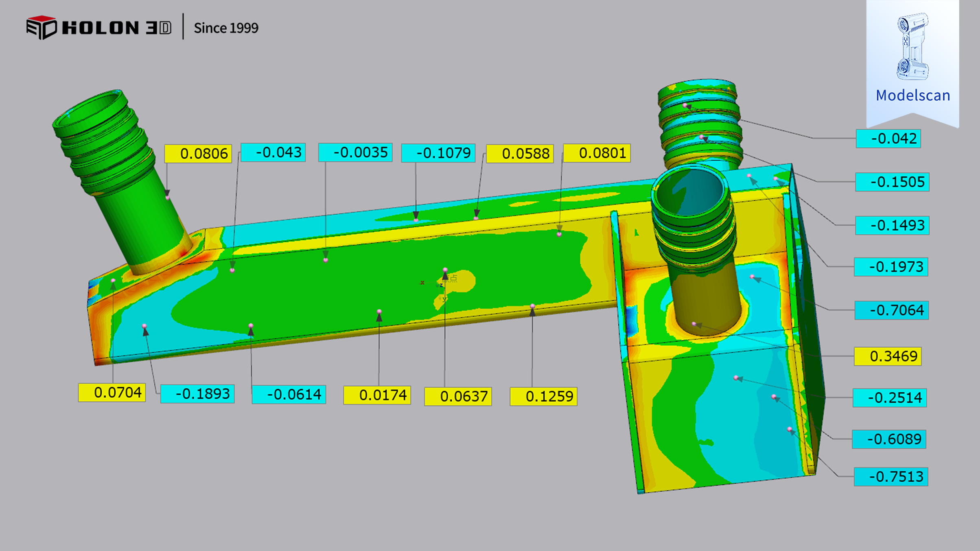Screen dimensions: 980x551
Task: Select the -0.7064 annotation box
Action: 891,310
